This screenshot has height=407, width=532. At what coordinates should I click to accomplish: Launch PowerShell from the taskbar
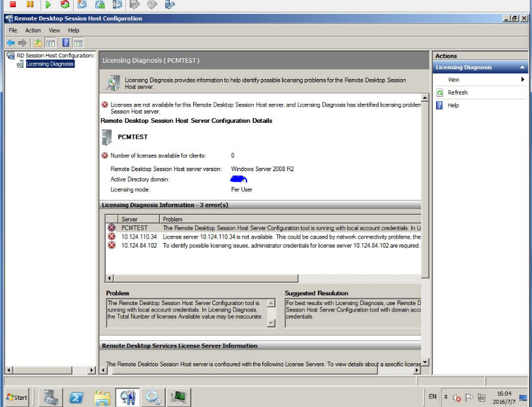(x=76, y=397)
